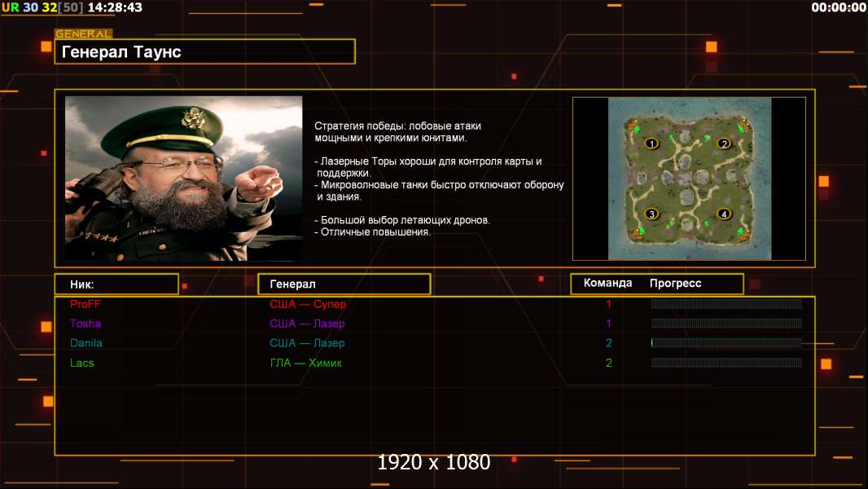The image size is (868, 489).
Task: Click Tosha's loading progress bar
Action: click(x=726, y=324)
